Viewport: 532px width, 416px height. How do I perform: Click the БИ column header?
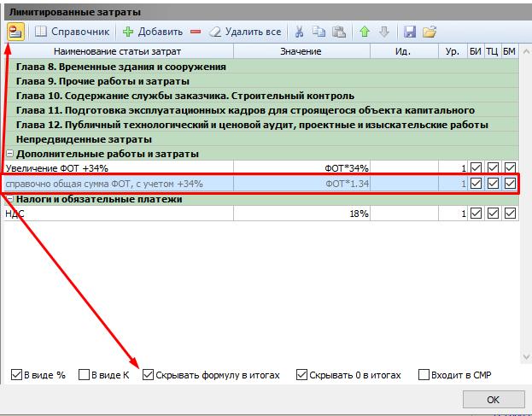[x=476, y=51]
